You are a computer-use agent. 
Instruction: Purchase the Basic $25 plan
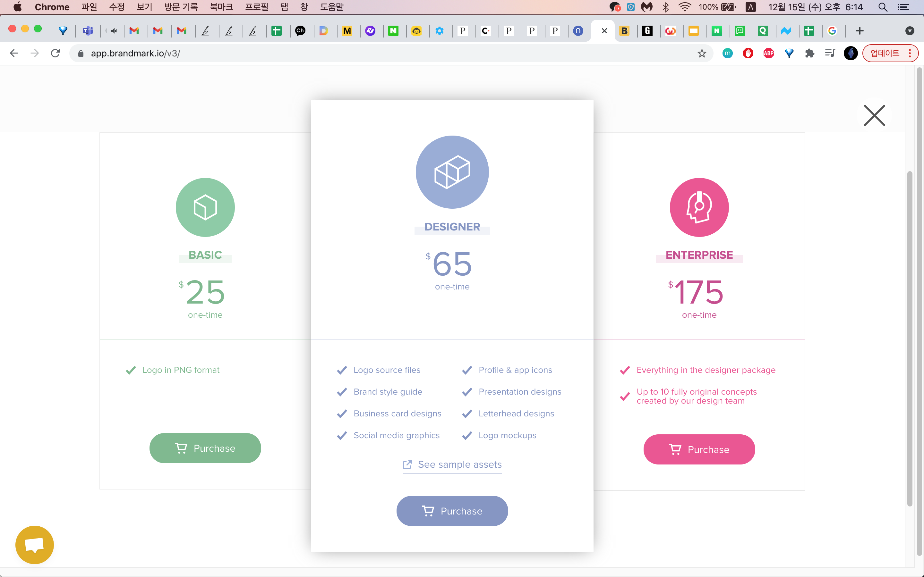point(205,448)
